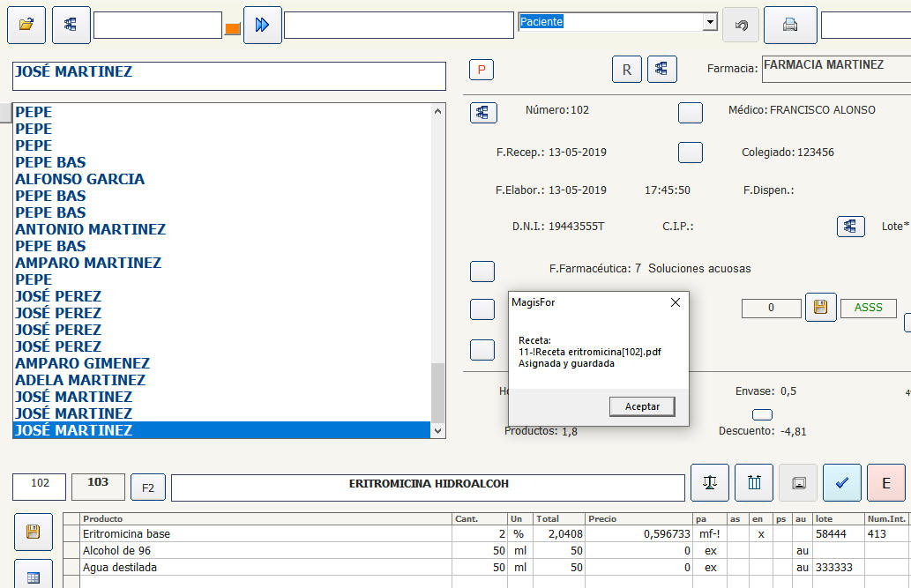Click the orange color square in toolbar
911x588 pixels.
(233, 29)
